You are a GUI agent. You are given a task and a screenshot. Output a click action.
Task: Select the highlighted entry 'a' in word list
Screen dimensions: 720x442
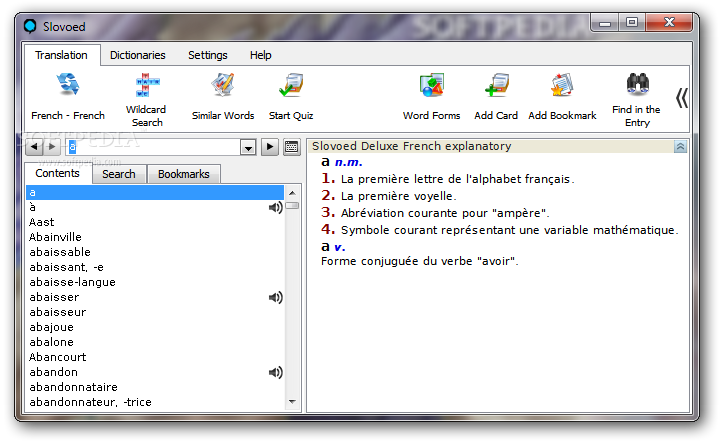(x=155, y=192)
